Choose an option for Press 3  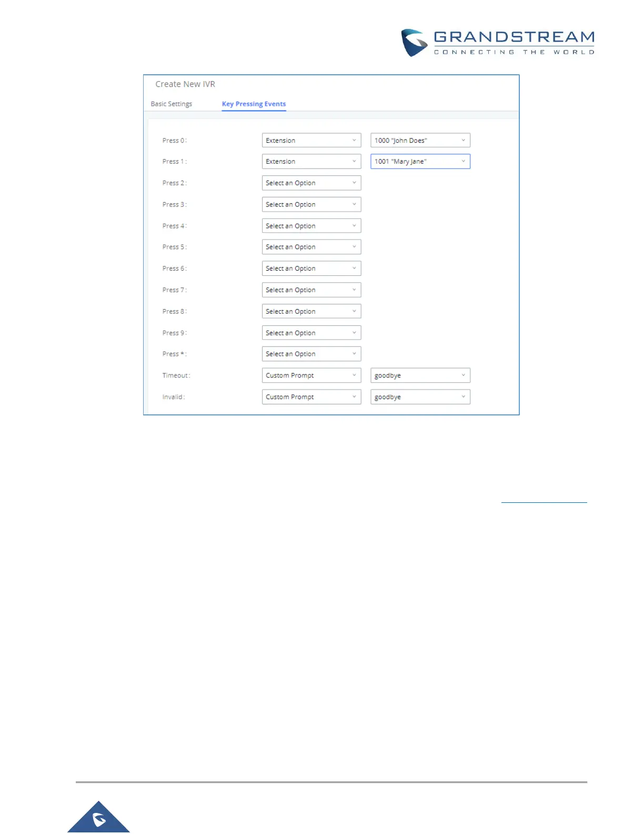311,204
